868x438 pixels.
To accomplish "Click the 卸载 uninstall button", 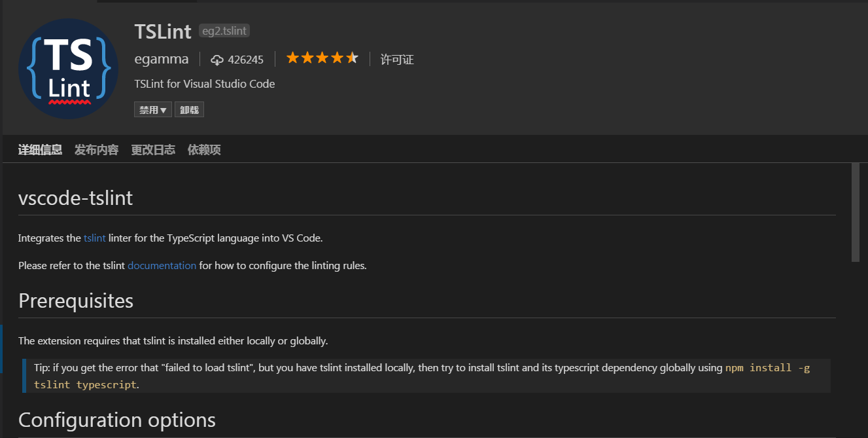I will (x=190, y=110).
